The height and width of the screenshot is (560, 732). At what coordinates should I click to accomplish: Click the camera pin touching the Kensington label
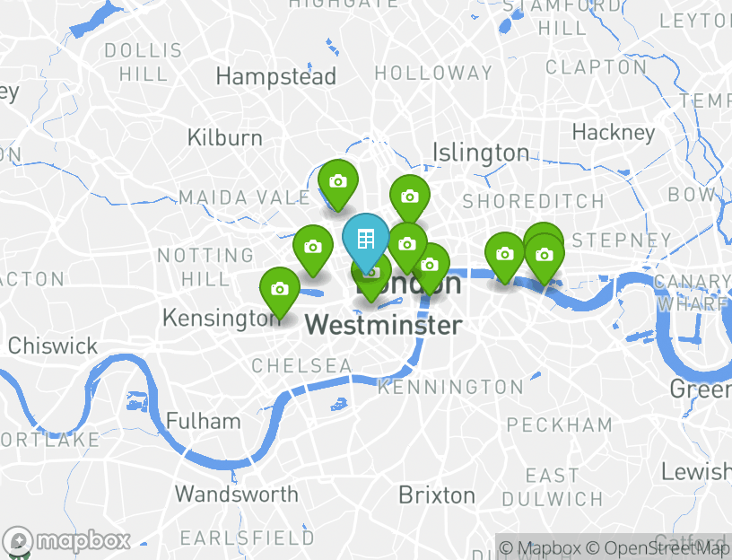coord(280,289)
